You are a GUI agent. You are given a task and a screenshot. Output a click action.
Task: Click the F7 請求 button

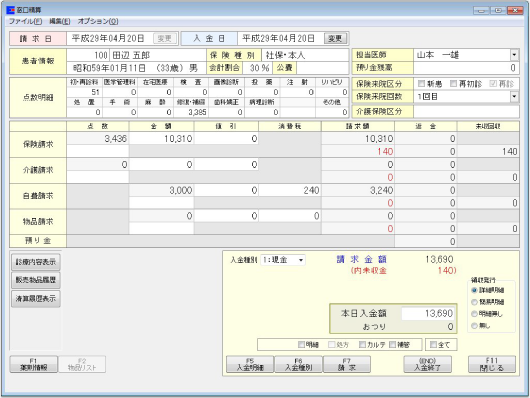tap(347, 365)
